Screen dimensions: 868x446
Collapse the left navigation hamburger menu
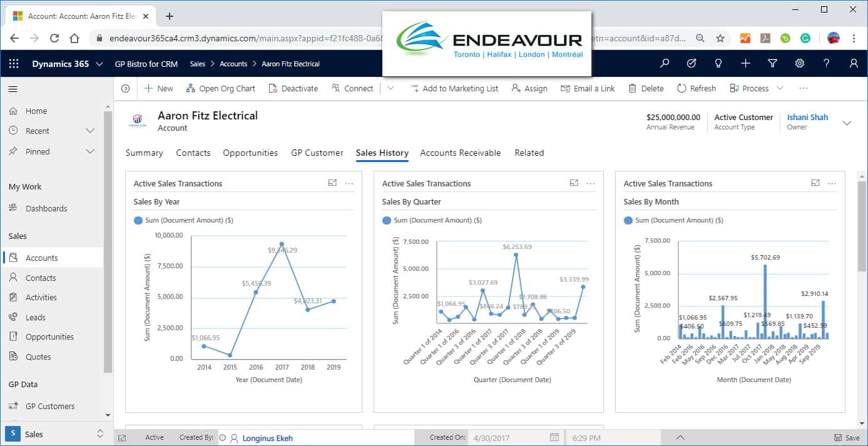[x=13, y=89]
